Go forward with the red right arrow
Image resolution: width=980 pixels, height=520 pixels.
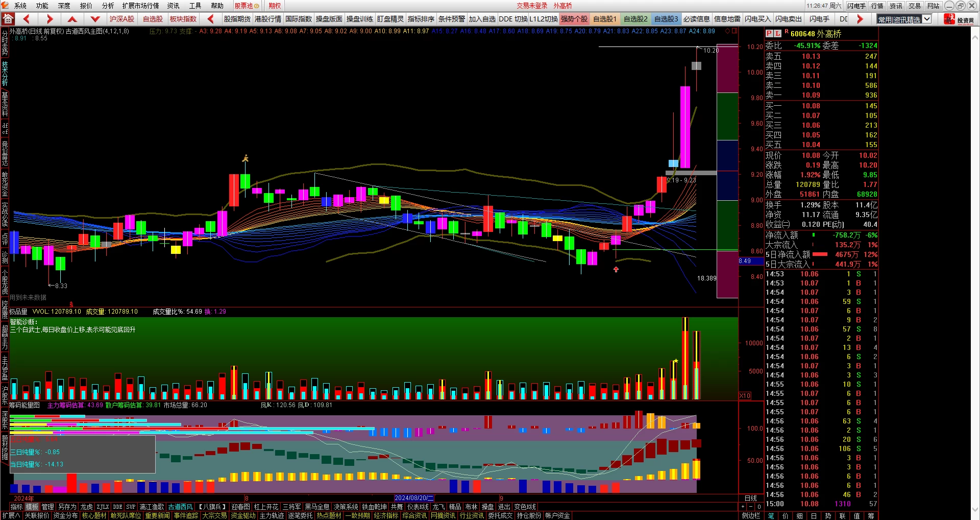pyautogui.click(x=50, y=19)
